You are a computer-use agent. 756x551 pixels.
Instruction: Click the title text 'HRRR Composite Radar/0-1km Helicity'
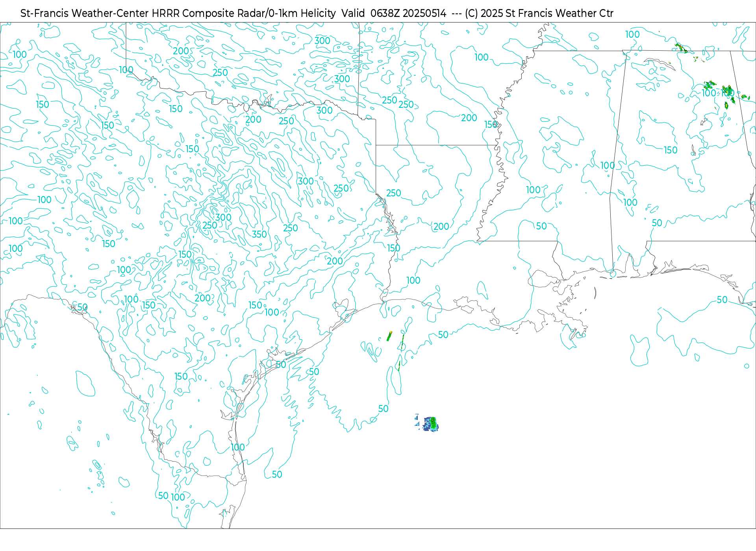point(243,13)
